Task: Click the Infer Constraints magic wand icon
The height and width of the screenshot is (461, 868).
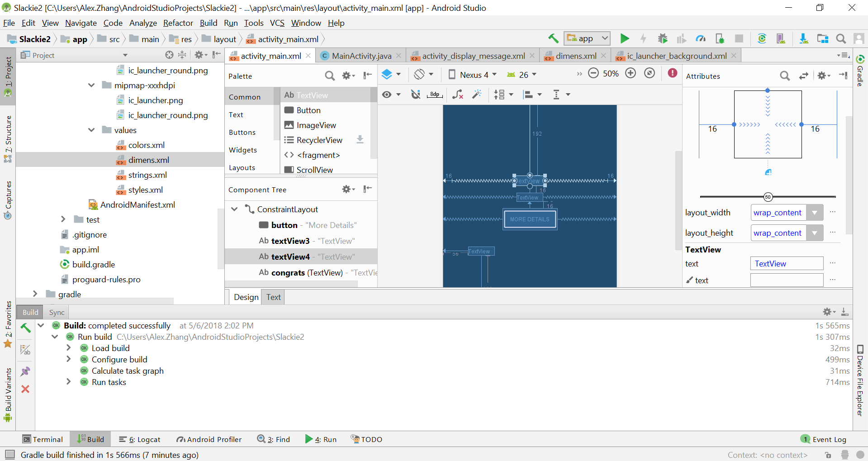Action: tap(477, 95)
